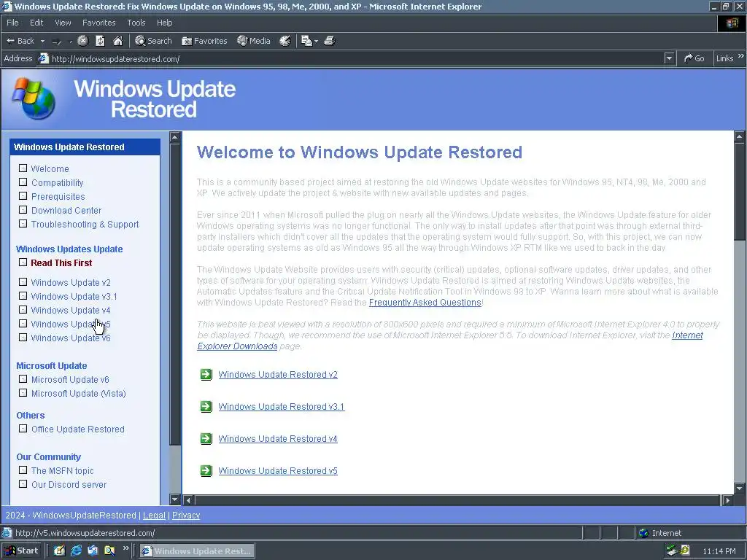Screen dimensions: 747x560
Task: Open Windows Update v4 in the sidebar
Action: [x=71, y=310]
